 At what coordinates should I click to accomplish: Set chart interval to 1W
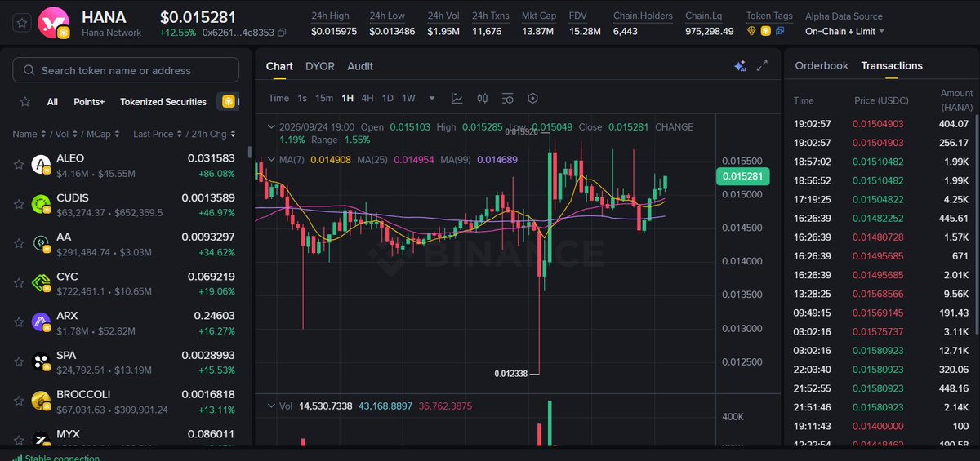click(408, 98)
